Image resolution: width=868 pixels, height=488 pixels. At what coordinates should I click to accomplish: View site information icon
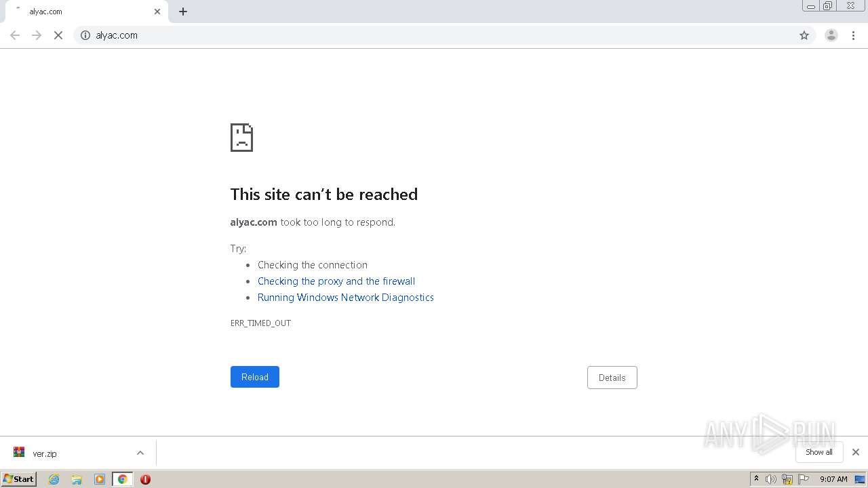point(85,35)
